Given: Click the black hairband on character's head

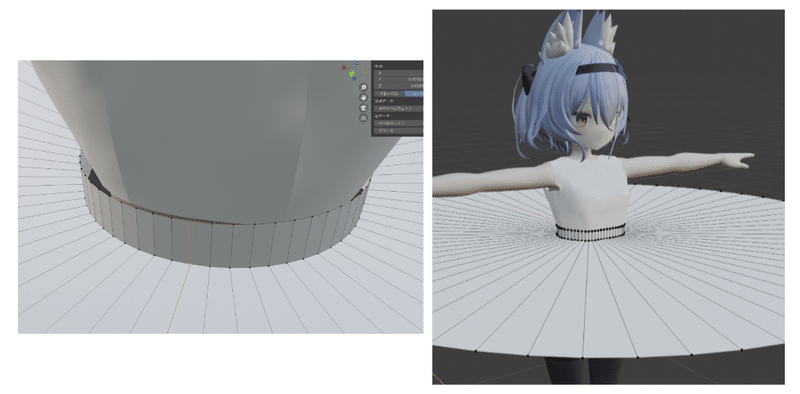Looking at the screenshot, I should pyautogui.click(x=597, y=69).
